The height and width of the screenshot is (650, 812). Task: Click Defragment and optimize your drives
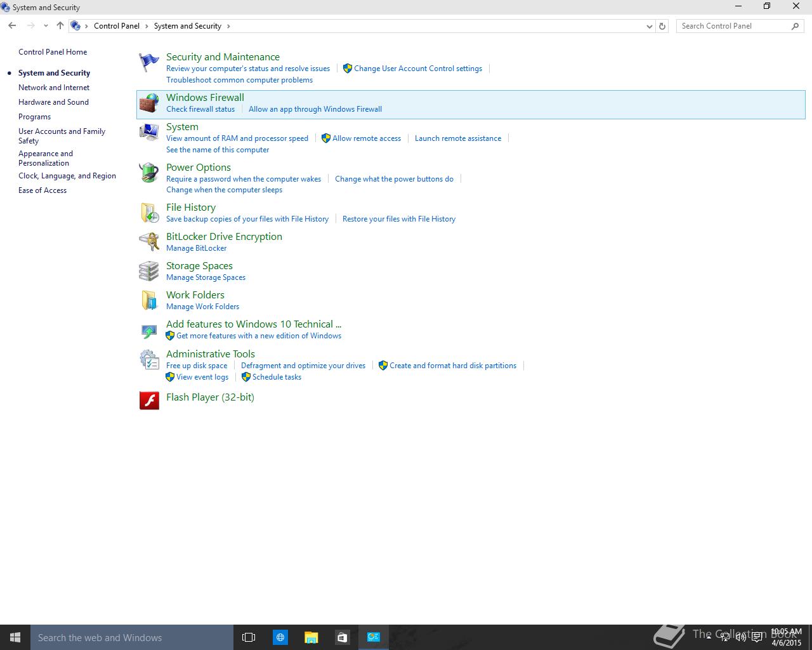[303, 366]
